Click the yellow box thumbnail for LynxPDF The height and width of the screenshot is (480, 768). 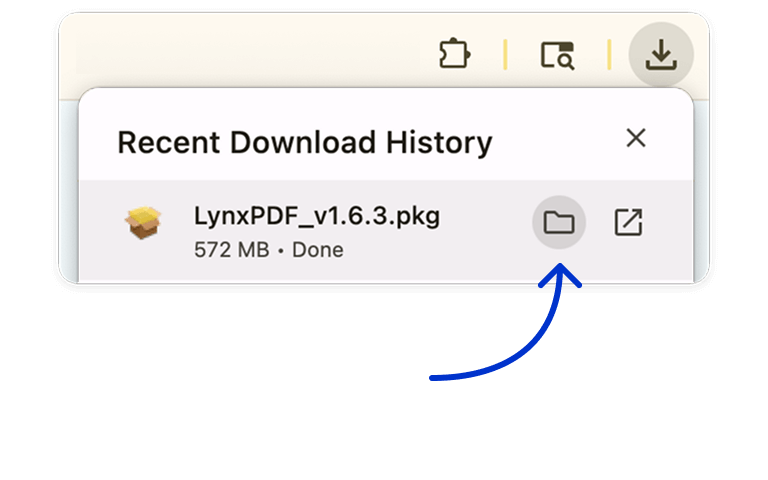coord(144,222)
